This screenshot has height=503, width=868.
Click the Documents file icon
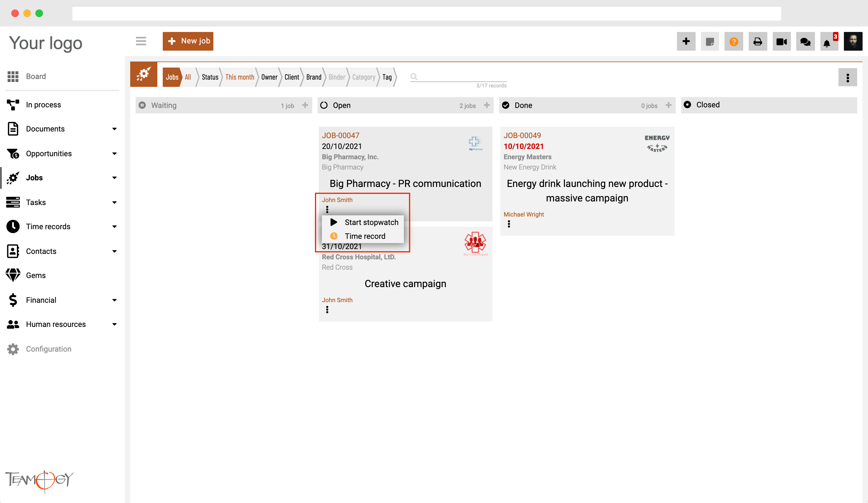[x=13, y=129]
